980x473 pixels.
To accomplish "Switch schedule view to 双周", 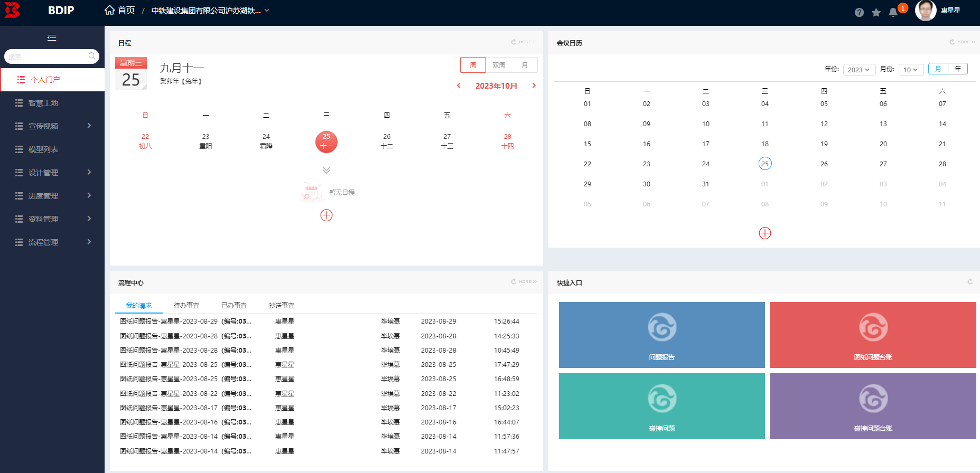I will tap(499, 65).
